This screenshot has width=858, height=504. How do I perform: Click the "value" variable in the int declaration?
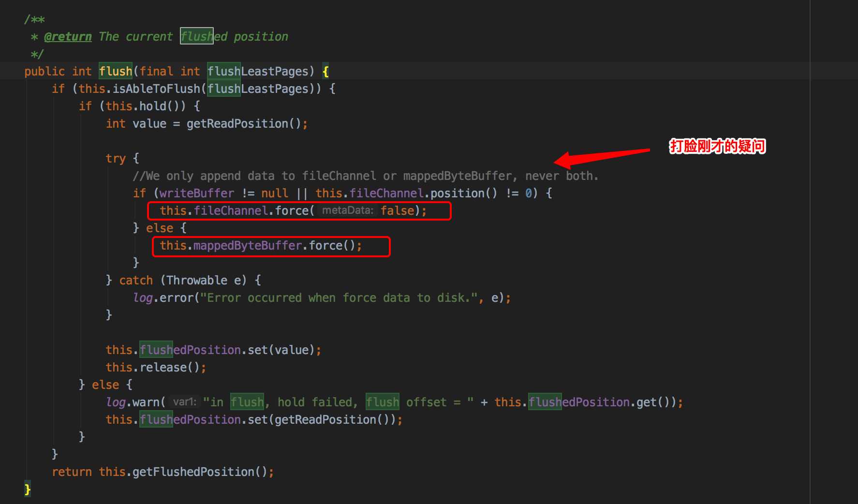click(x=149, y=124)
